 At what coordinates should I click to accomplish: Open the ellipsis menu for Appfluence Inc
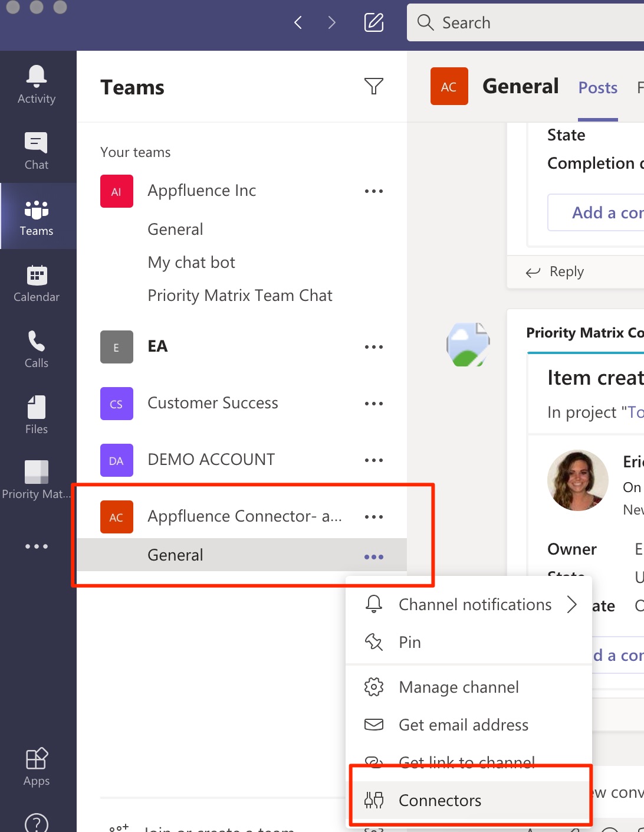coord(374,191)
